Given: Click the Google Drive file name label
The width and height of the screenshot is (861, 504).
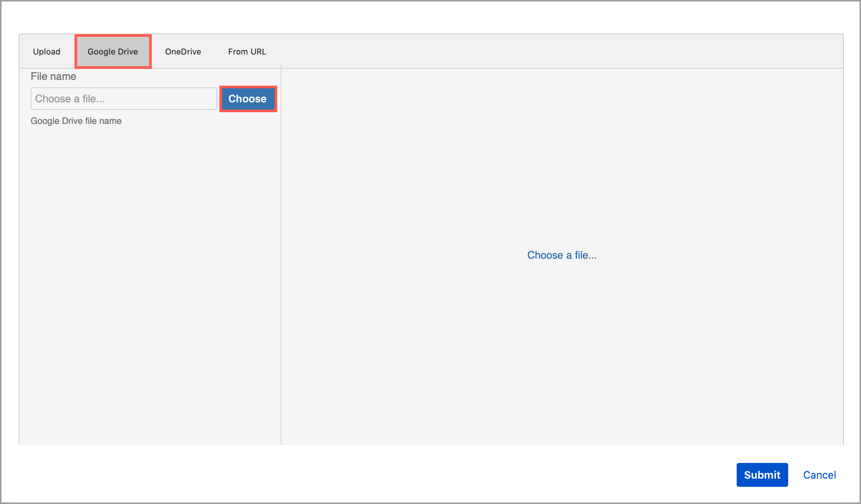Looking at the screenshot, I should point(76,121).
